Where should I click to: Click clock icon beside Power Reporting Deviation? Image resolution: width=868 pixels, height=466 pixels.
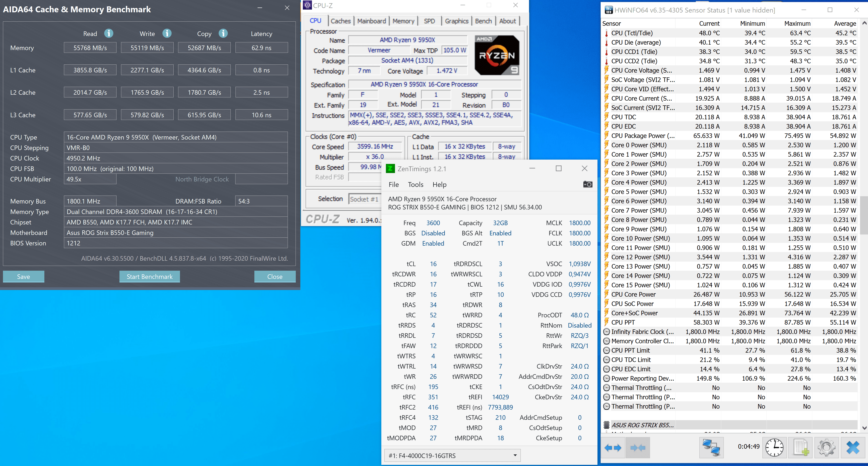(x=607, y=378)
